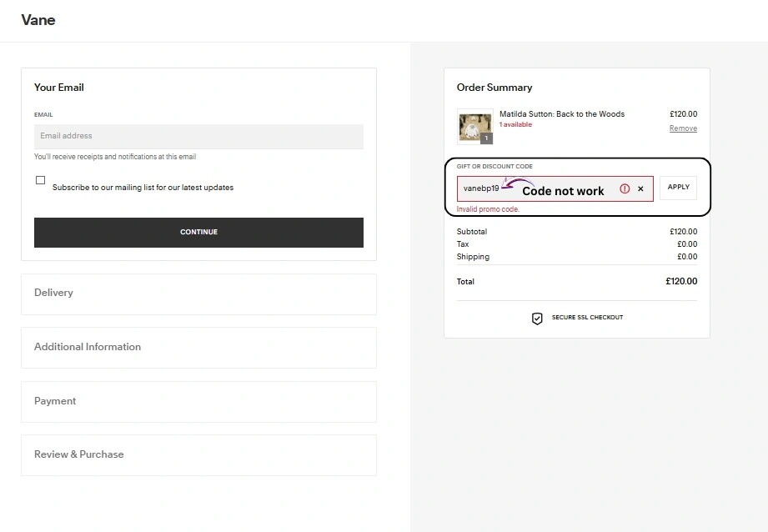Click the Order Summary heading
The image size is (768, 532).
point(494,88)
